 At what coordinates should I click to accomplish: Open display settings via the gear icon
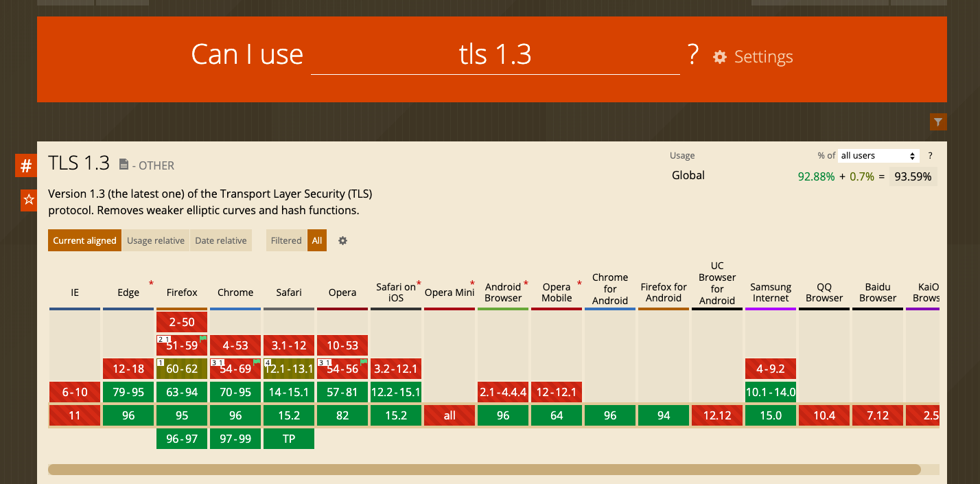(x=342, y=241)
